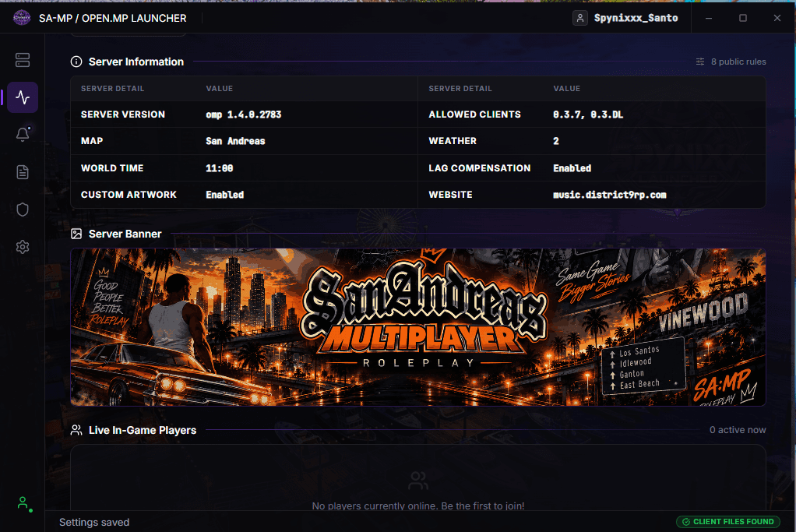Click the San Andreas map value
The height and width of the screenshot is (532, 796).
235,141
